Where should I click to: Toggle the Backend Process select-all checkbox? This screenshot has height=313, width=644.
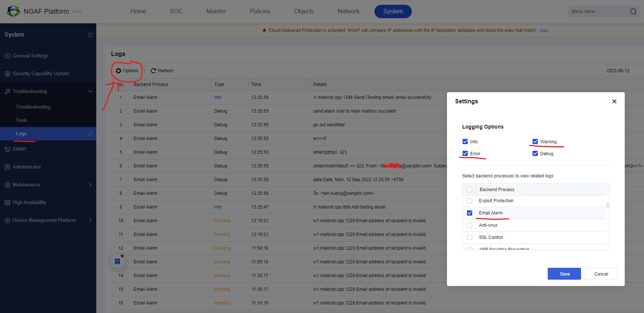[x=470, y=190]
